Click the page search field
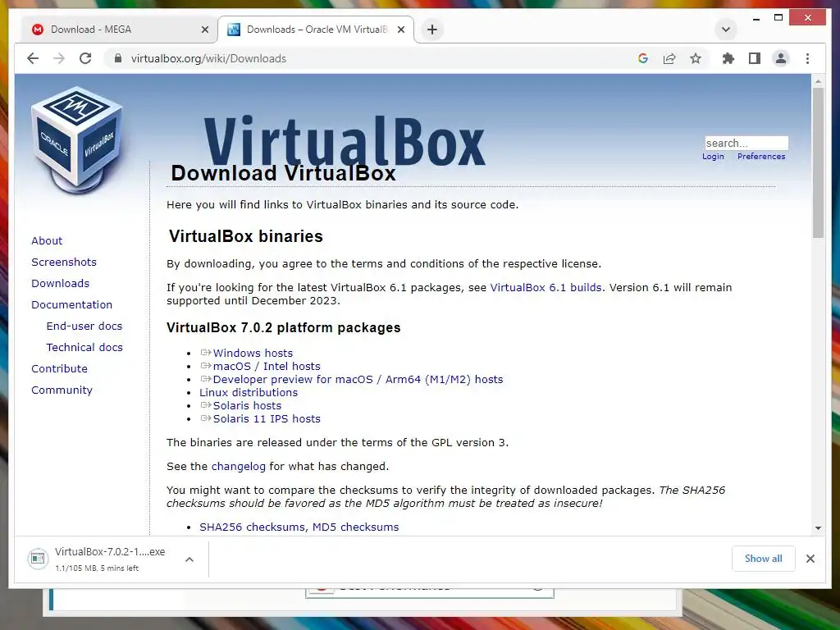 (746, 143)
